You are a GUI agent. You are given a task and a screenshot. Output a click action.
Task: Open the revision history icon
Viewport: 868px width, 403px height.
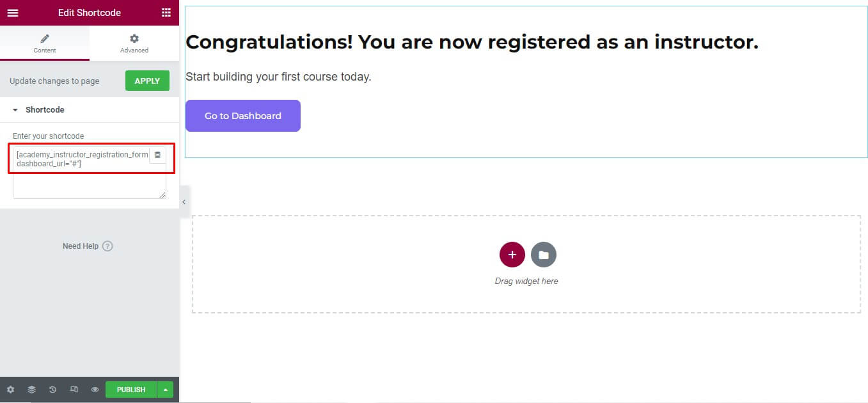click(x=52, y=390)
